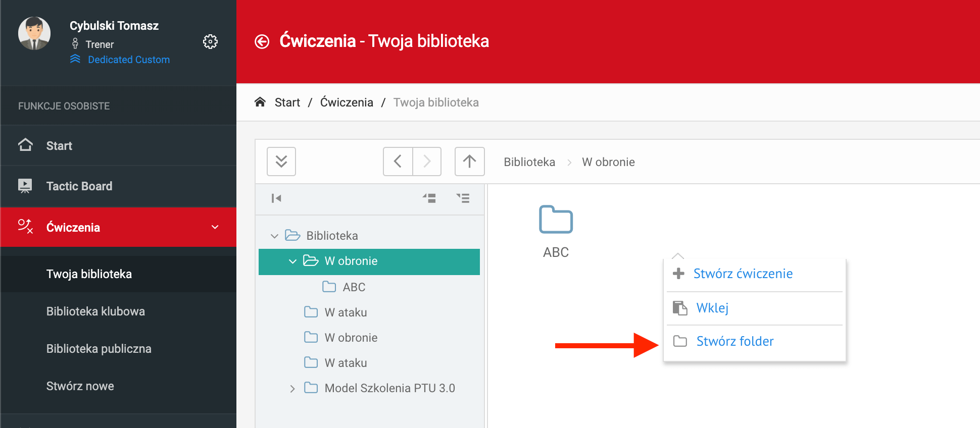Viewport: 980px width, 428px height.
Task: Open the Dedicated Custom link
Action: [x=128, y=60]
